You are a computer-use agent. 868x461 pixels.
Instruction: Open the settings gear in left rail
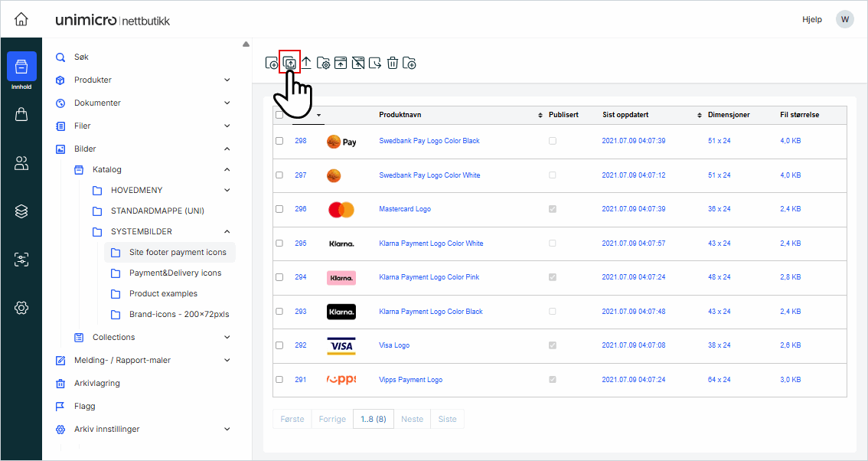(x=21, y=308)
